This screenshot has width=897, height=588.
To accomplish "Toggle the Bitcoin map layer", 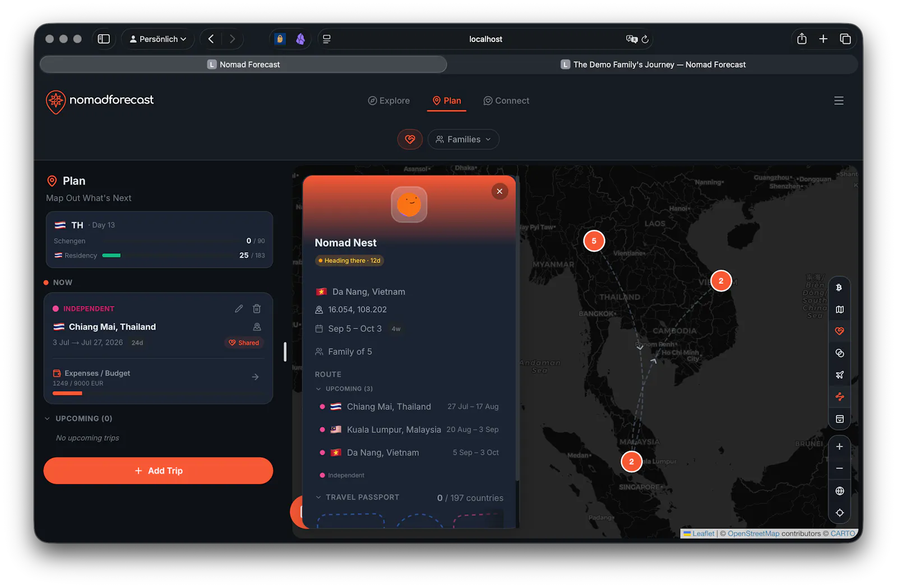I will click(x=839, y=288).
